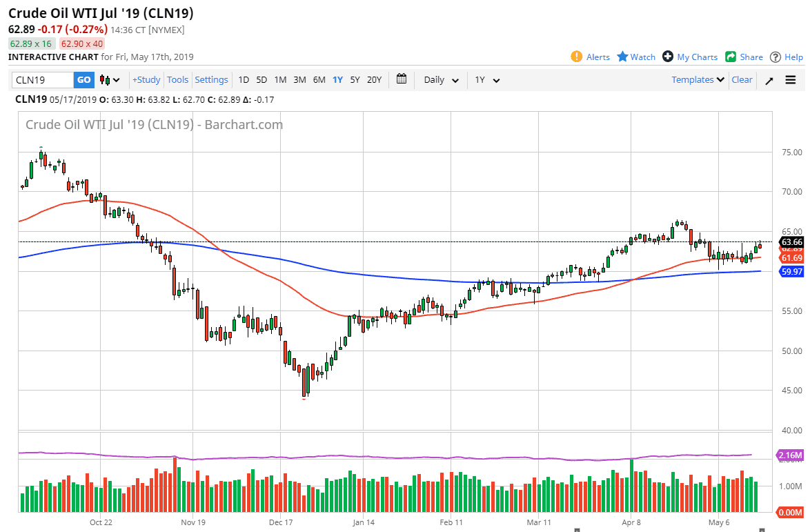Switch chart range to 5Y
This screenshot has height=532, width=810.
(x=355, y=80)
